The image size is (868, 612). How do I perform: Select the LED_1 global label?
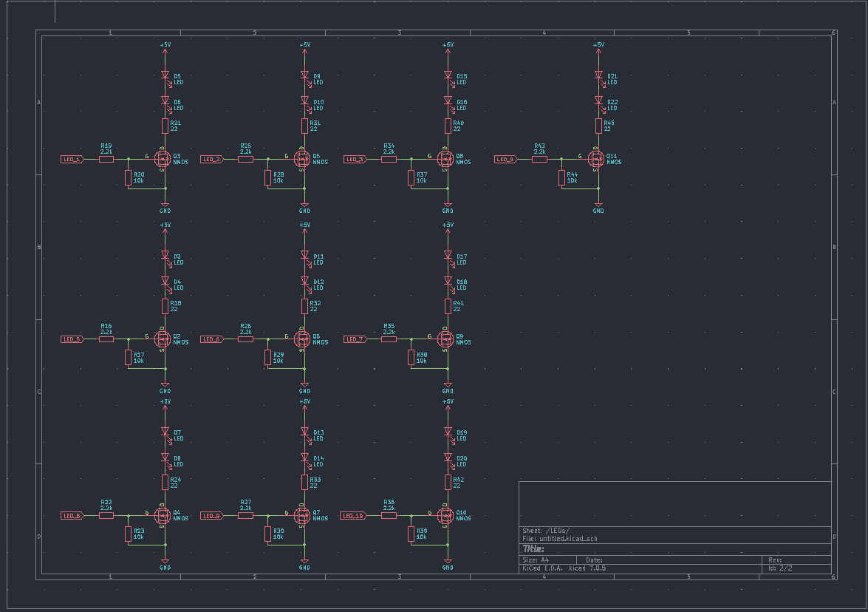72,159
